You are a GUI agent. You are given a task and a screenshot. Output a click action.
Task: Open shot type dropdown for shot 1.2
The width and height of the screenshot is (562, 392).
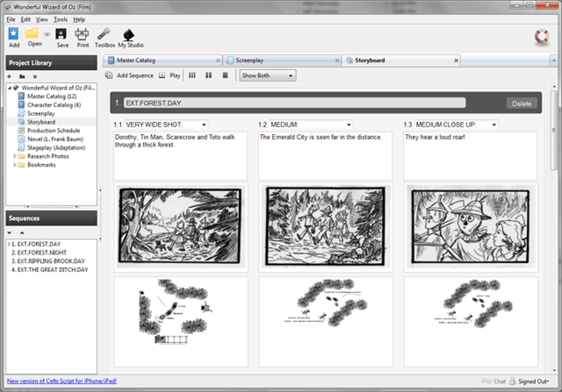pyautogui.click(x=348, y=124)
